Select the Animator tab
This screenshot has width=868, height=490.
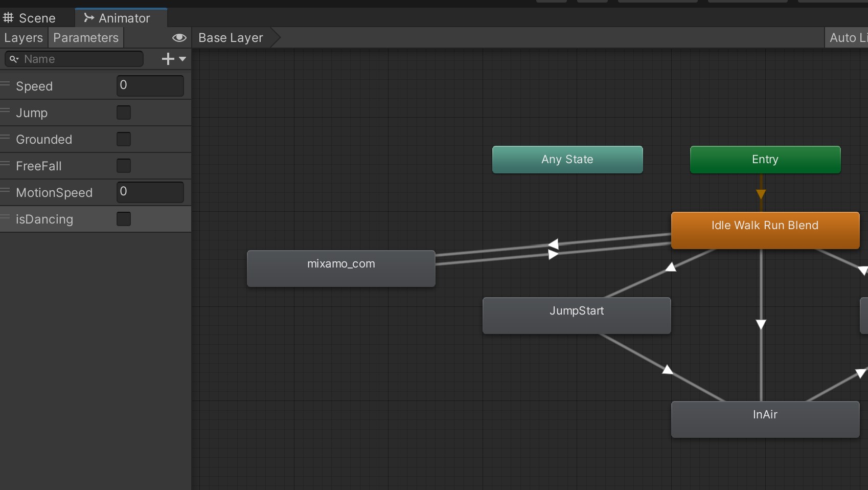(121, 18)
